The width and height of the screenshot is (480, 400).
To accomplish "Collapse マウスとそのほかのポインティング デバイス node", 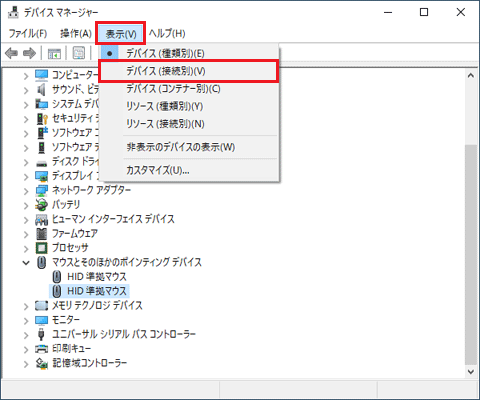I will coord(26,263).
